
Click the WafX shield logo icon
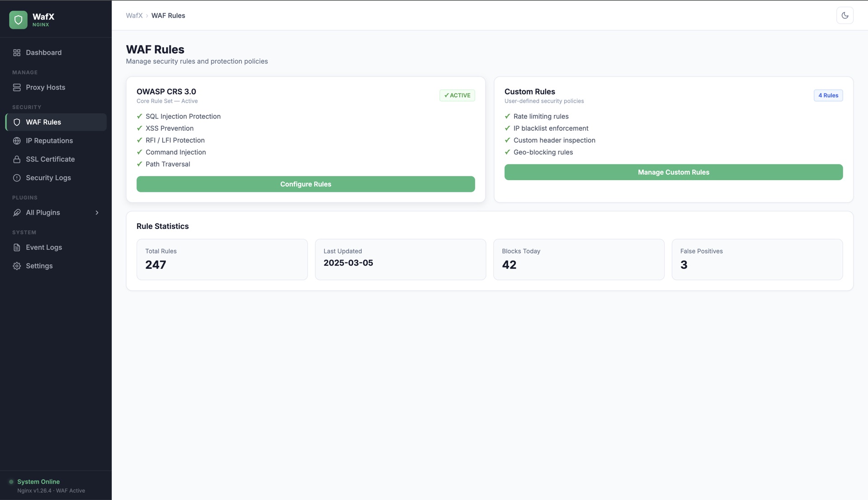pos(18,20)
